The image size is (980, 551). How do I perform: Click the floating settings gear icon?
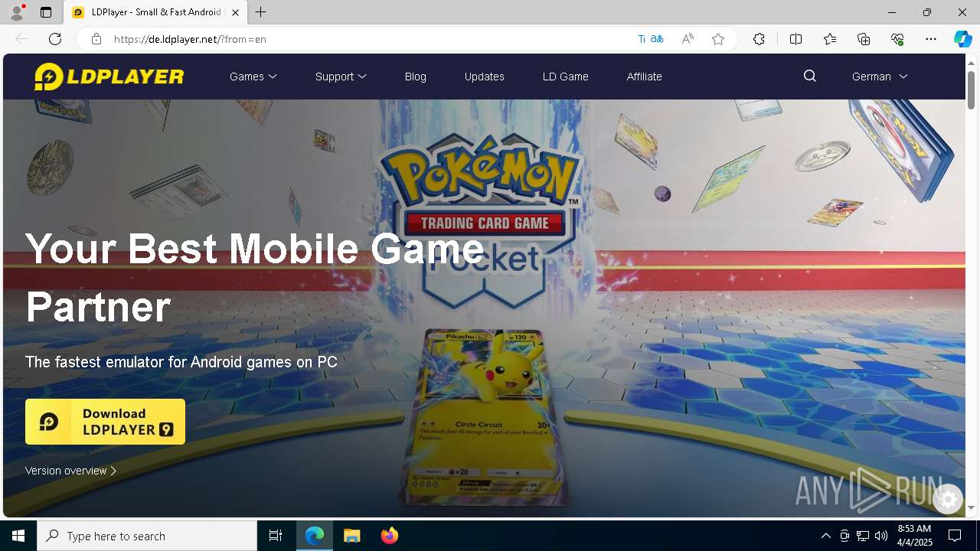click(x=948, y=500)
